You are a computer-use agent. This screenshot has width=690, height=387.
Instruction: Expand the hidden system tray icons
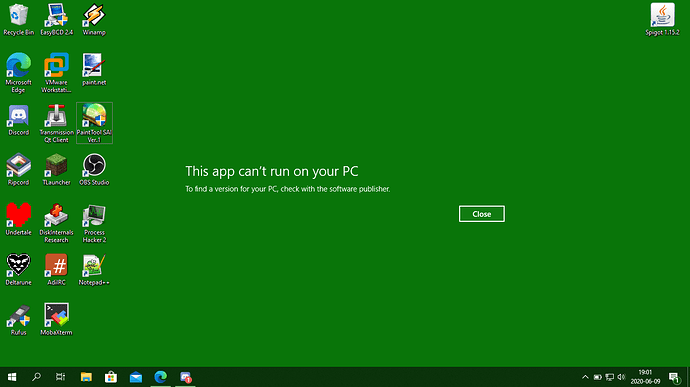[585, 377]
